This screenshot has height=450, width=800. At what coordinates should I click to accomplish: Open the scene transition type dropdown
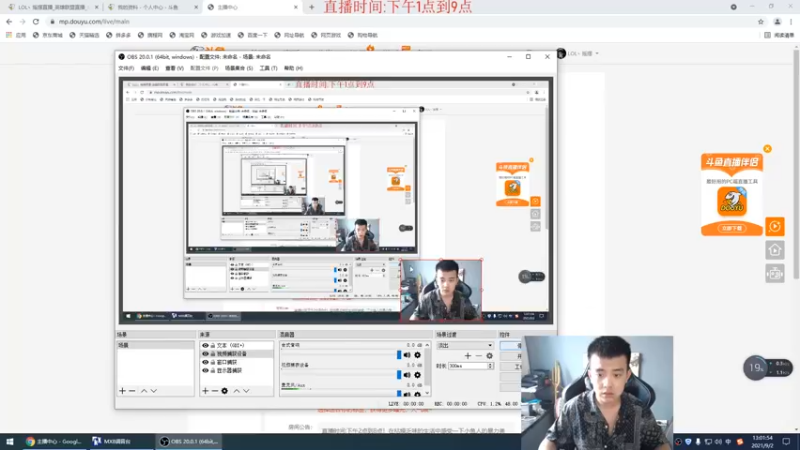pos(465,345)
